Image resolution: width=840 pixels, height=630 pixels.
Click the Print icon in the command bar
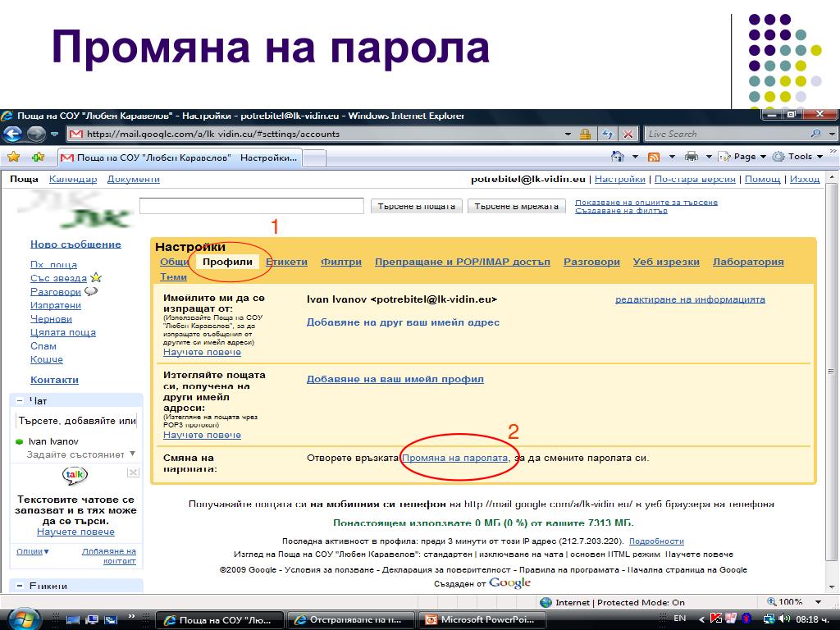click(x=692, y=157)
